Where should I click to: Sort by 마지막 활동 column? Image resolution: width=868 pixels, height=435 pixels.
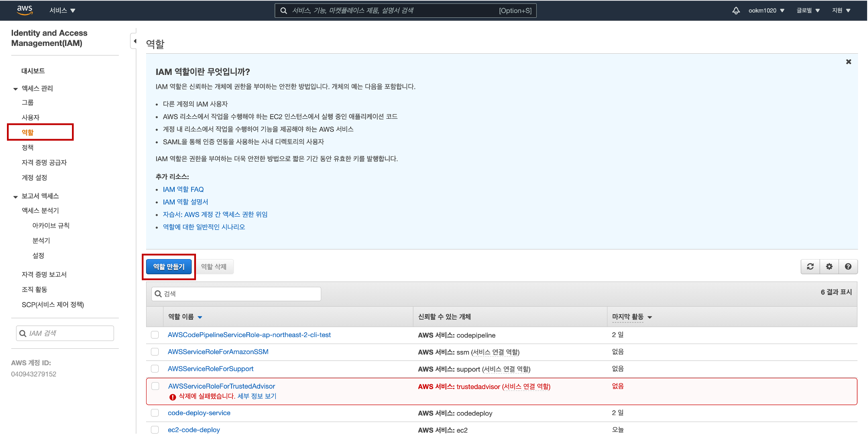(632, 317)
